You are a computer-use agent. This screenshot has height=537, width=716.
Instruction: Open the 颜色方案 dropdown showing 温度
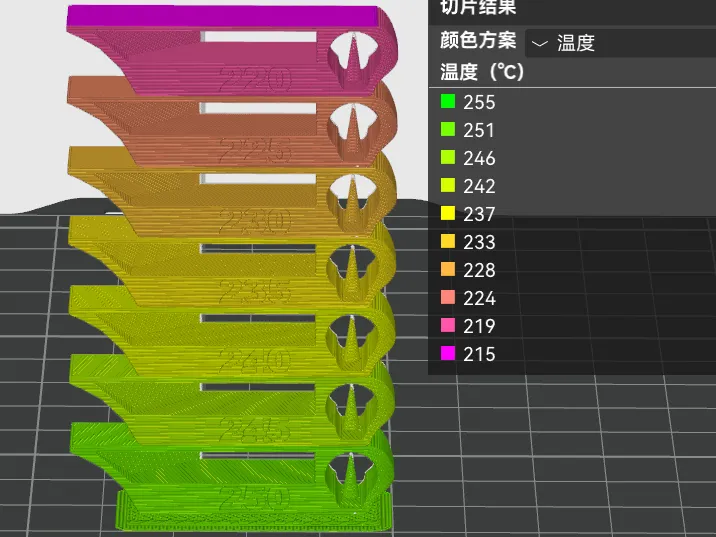click(x=621, y=43)
